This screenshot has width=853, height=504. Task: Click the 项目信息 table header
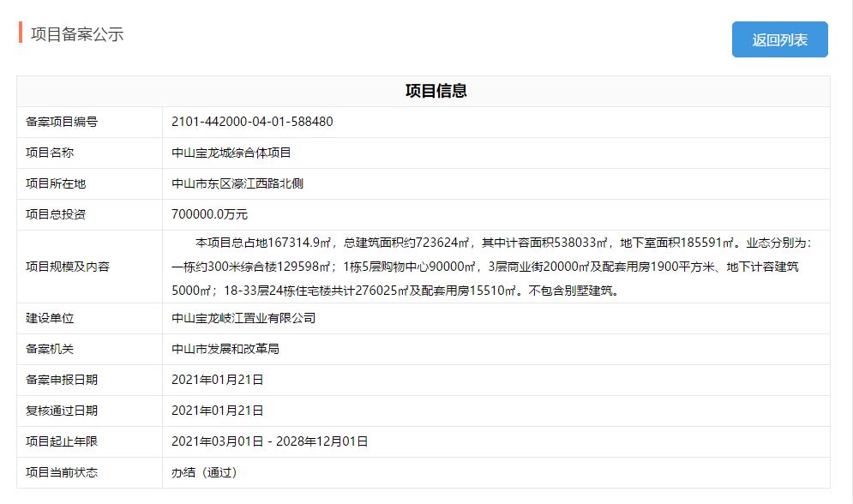pos(436,91)
